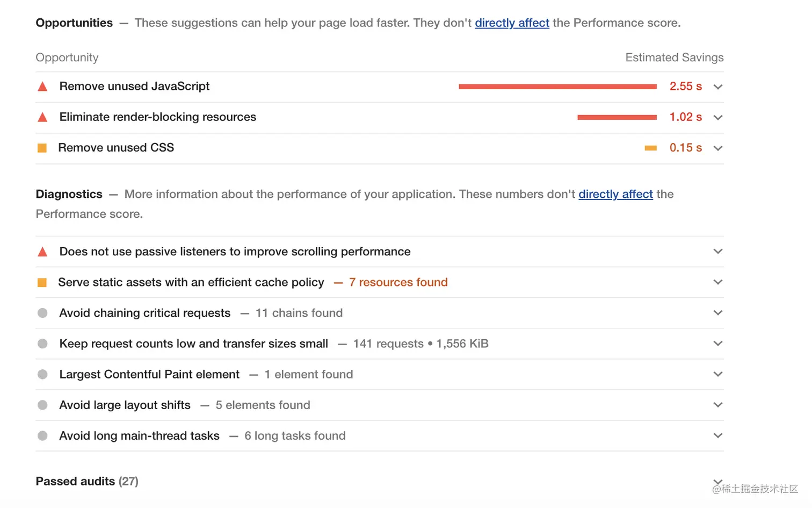Expand Remove unused JavaScript chevron
The height and width of the screenshot is (508, 812).
(x=718, y=87)
